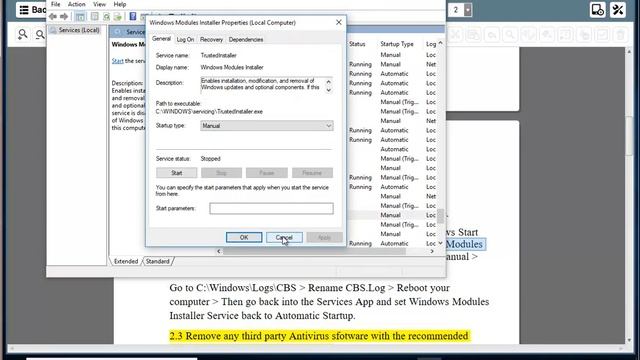Open the Back list menu icon
Screen dimensions: 640x360
click(x=24, y=9)
